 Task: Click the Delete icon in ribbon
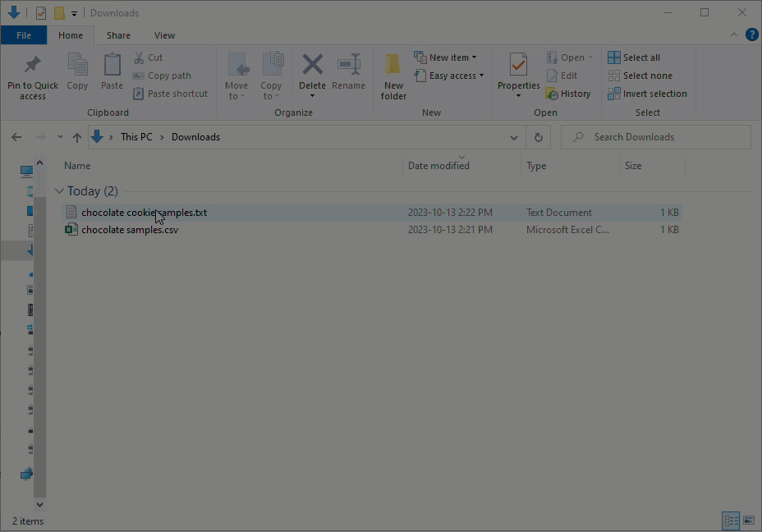(x=312, y=66)
